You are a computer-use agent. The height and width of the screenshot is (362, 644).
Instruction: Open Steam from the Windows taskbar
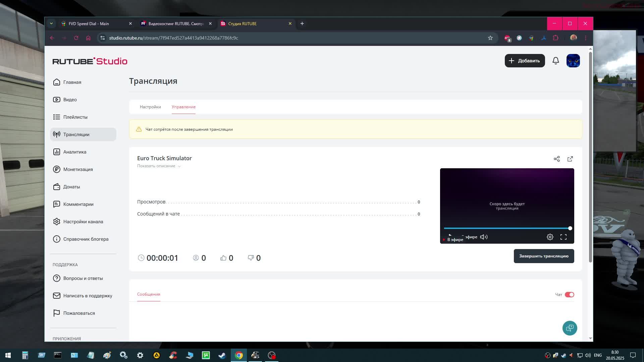pyautogui.click(x=222, y=355)
